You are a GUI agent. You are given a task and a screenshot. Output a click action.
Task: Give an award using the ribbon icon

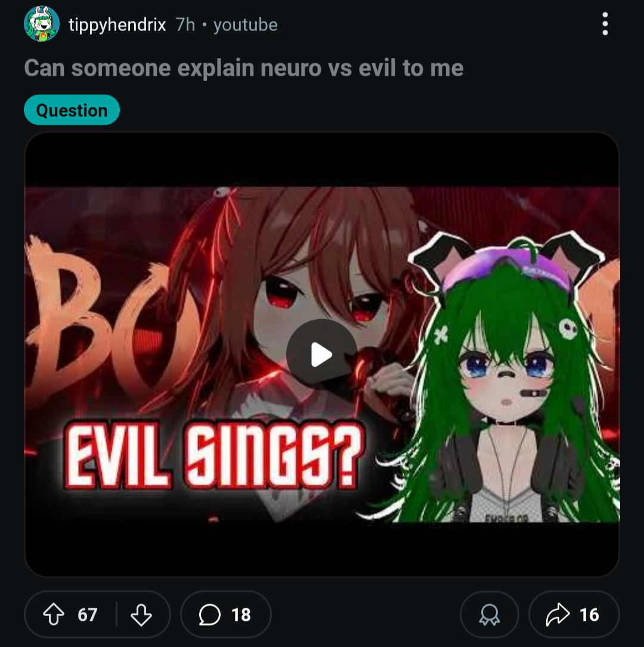tap(490, 615)
